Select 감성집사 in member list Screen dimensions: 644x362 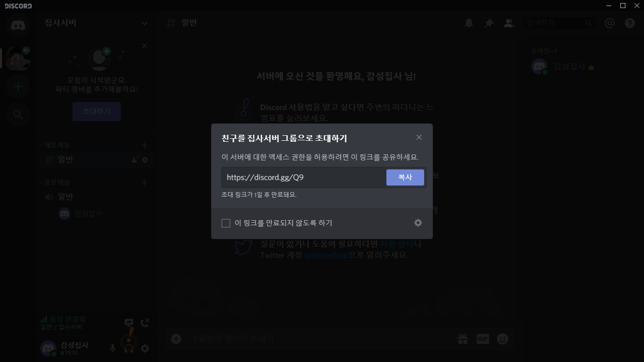tap(581, 66)
